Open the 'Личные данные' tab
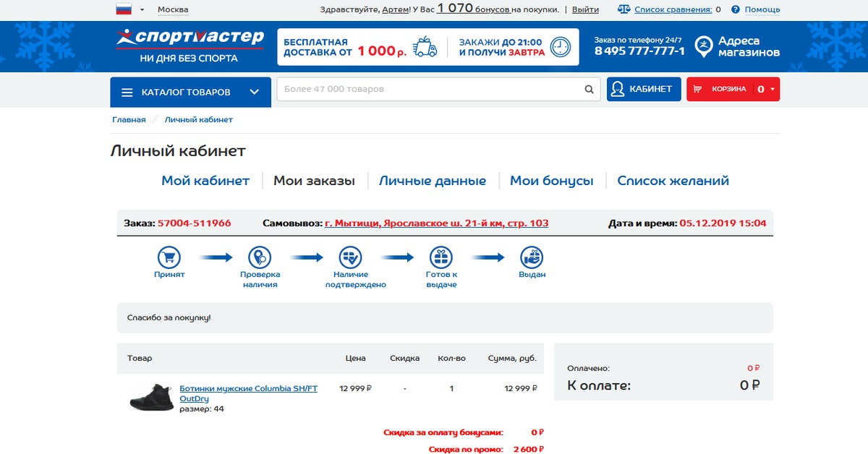Image resolution: width=868 pixels, height=454 pixels. coord(433,181)
